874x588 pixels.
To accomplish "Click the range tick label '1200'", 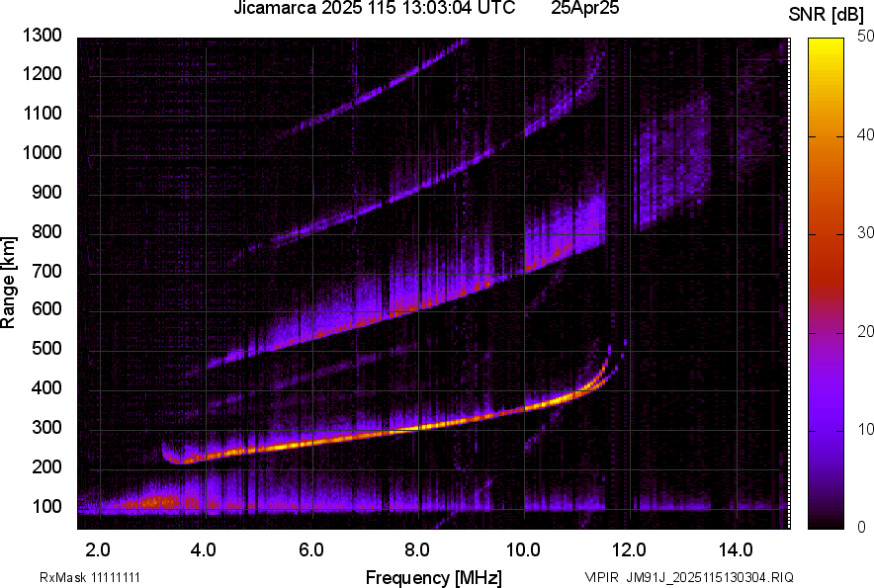I will 42,73.
